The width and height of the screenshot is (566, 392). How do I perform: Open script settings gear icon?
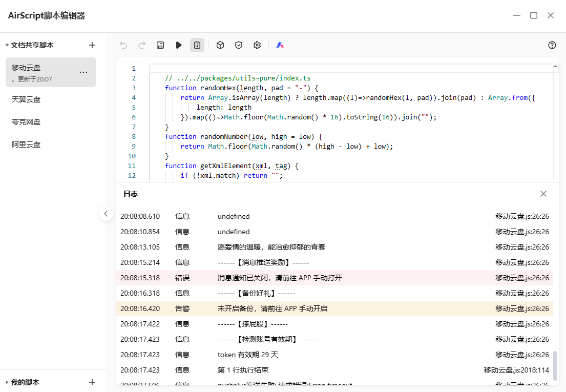[x=257, y=45]
